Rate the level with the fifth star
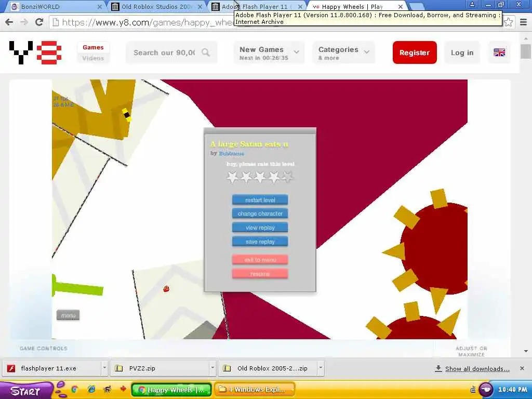532x399 pixels. (288, 177)
